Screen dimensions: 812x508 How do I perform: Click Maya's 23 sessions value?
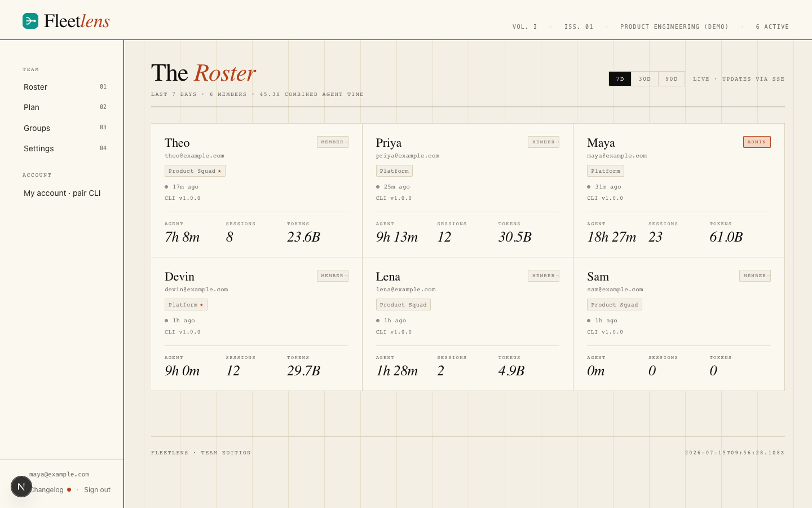click(655, 237)
